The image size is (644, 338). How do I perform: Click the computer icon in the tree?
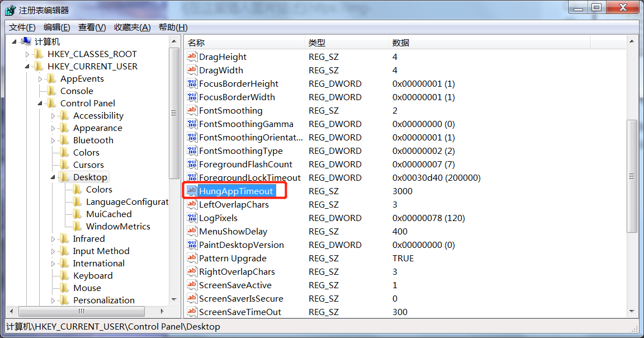pyautogui.click(x=26, y=41)
